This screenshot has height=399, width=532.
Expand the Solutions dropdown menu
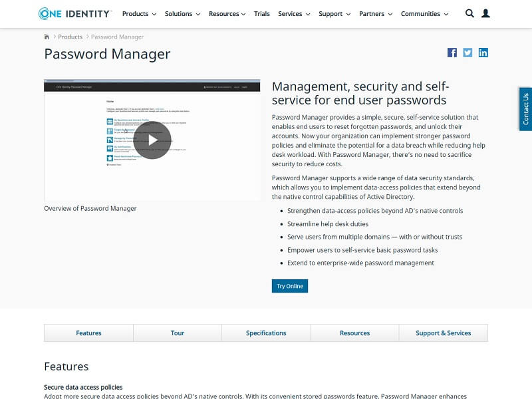(182, 14)
